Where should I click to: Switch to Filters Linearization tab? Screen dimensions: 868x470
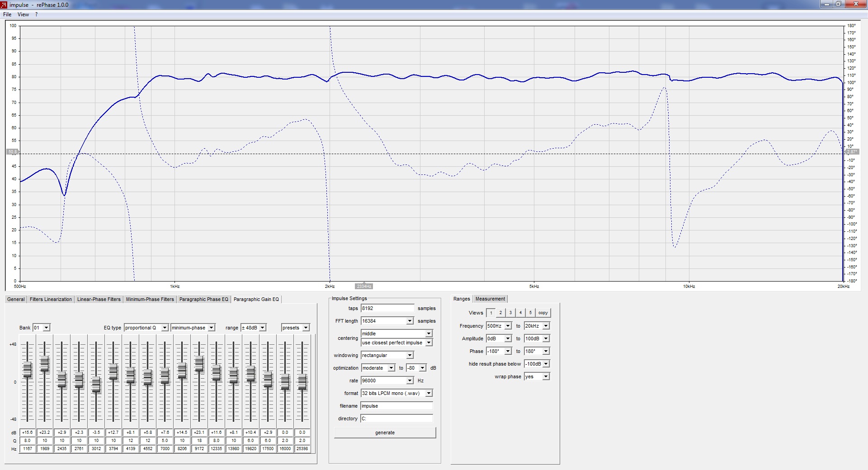pos(51,299)
